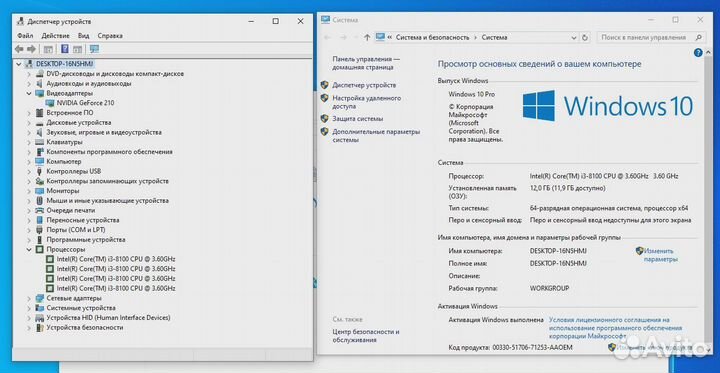Collapse the Процессоры branch
Screen dimensions: 720x373
pyautogui.click(x=29, y=249)
